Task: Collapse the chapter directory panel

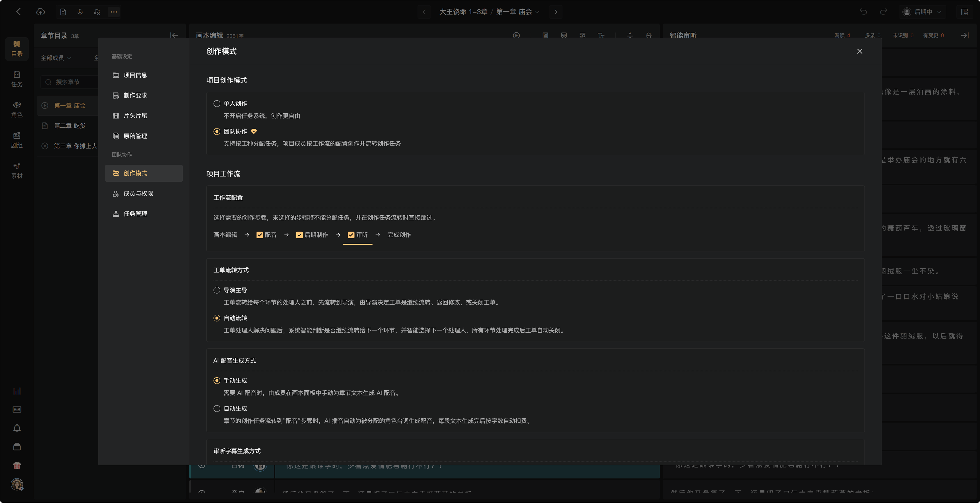Action: click(174, 36)
